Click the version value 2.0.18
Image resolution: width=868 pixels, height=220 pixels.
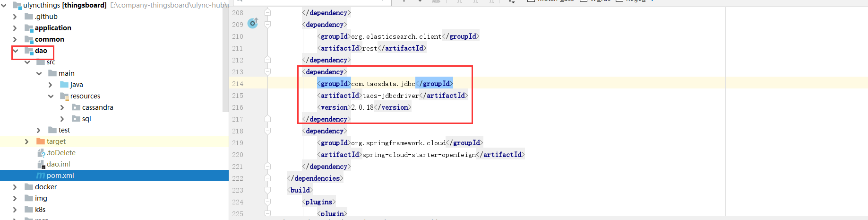pyautogui.click(x=362, y=107)
